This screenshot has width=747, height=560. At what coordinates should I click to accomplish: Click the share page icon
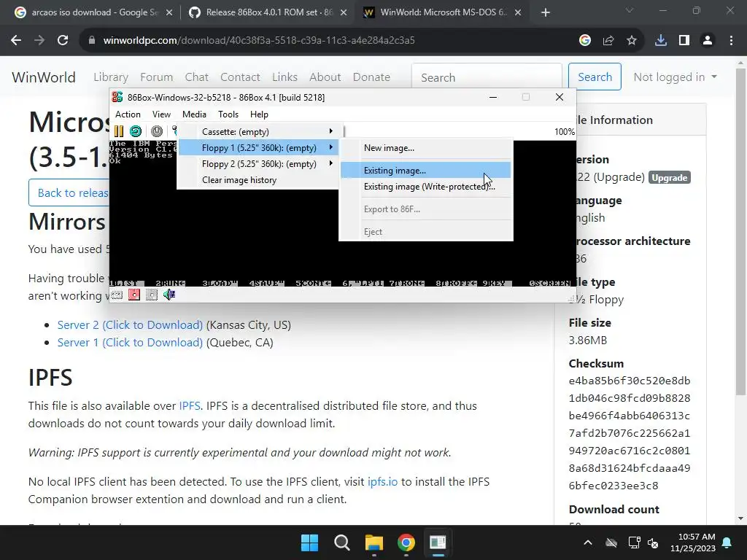608,41
